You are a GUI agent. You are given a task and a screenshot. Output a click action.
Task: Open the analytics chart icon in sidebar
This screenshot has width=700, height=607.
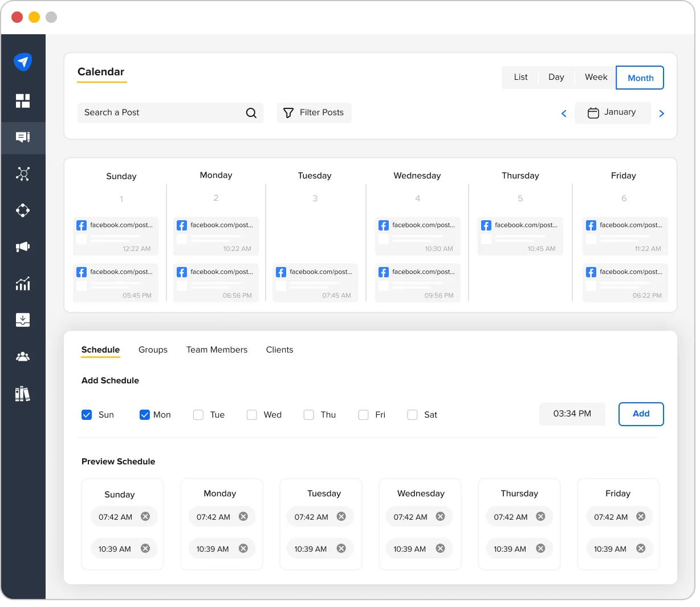(23, 284)
